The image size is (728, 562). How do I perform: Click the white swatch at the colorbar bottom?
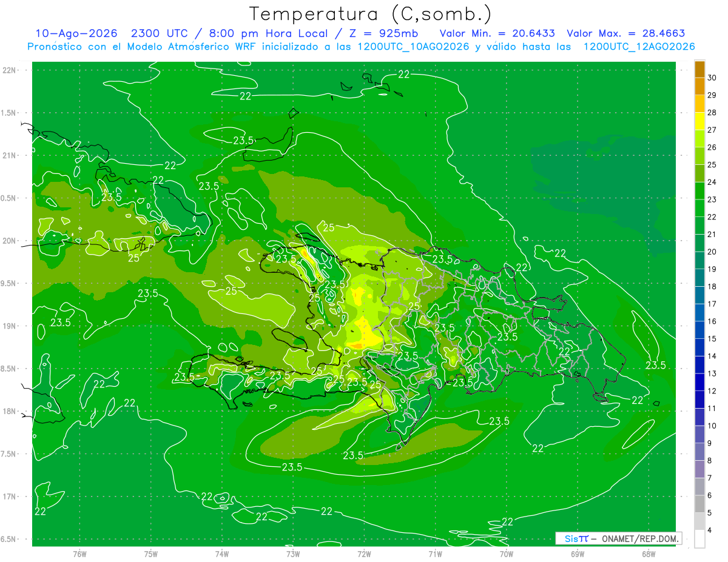click(700, 539)
